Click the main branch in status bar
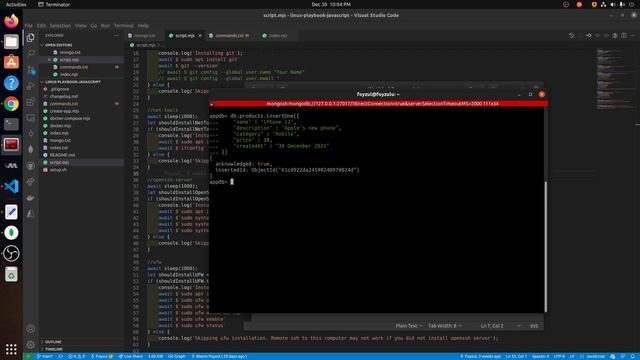Viewport: 640px width, 360px height. 44,356
